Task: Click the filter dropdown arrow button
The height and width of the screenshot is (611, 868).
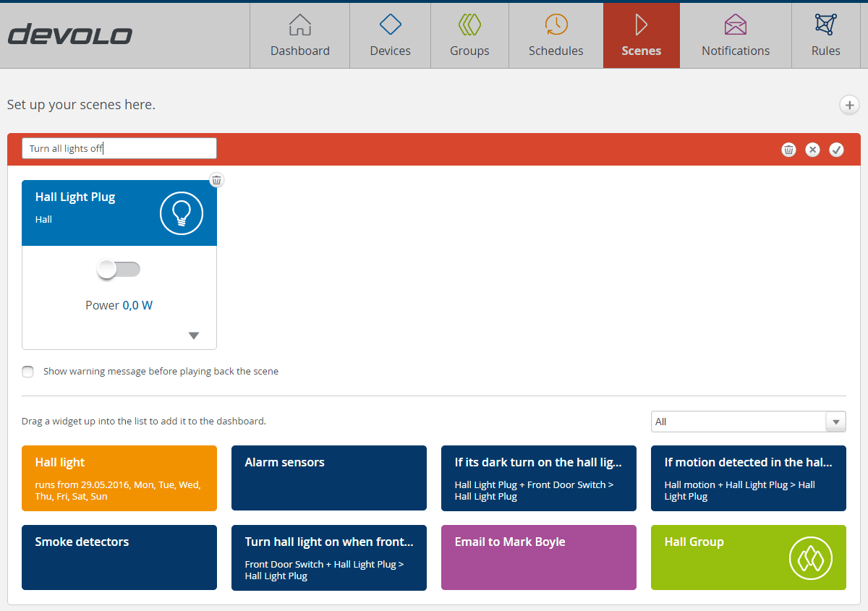Action: [x=836, y=422]
